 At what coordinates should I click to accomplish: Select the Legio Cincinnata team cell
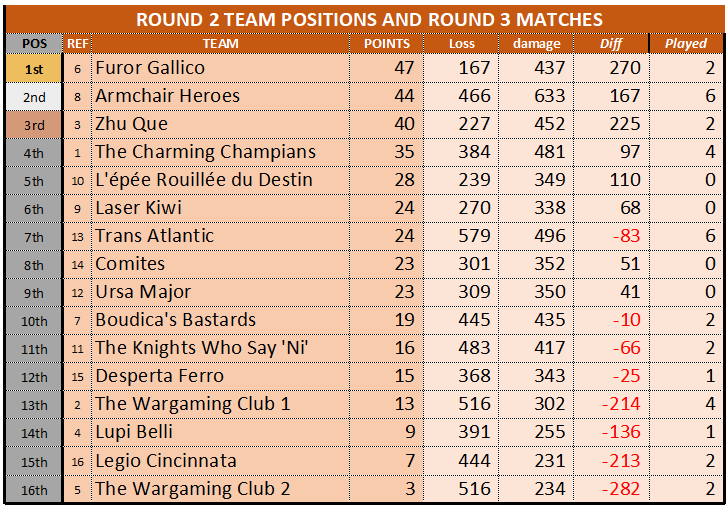[x=165, y=460]
